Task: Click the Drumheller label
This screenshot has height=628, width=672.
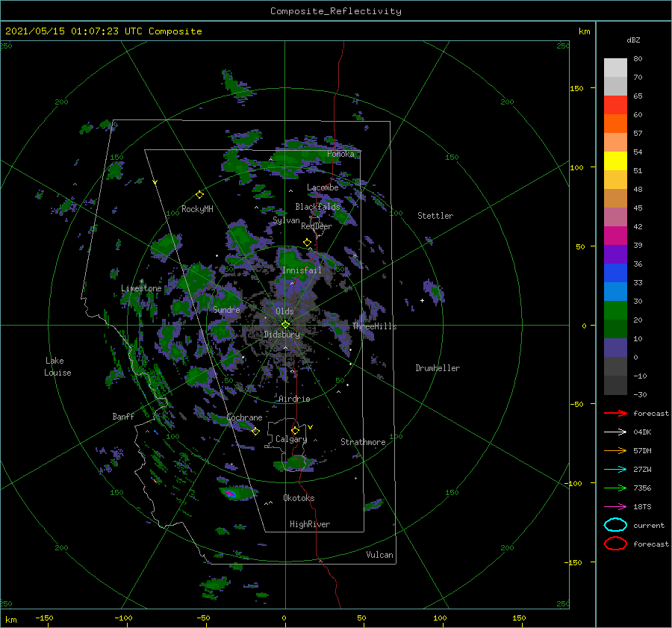Action: tap(438, 368)
